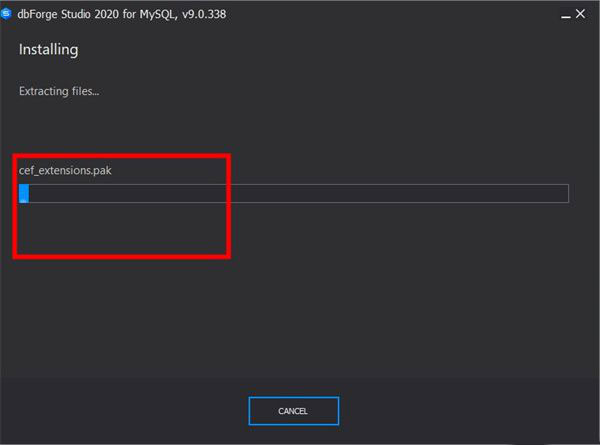This screenshot has height=445, width=600.
Task: Click the dbForge Studio logo icon
Action: click(x=6, y=14)
